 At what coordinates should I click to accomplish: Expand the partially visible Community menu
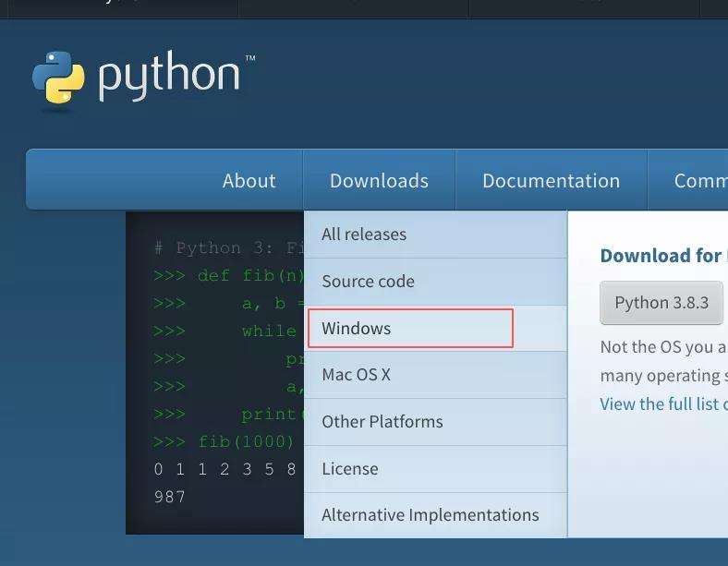[699, 181]
